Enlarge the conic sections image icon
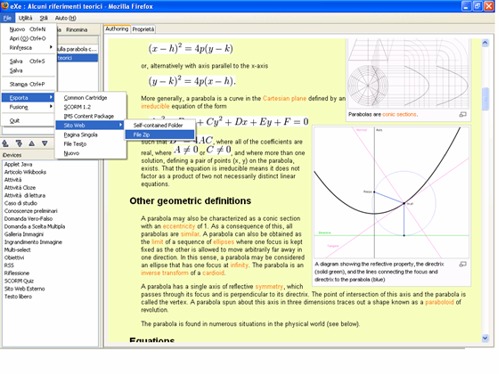 pos(463,114)
